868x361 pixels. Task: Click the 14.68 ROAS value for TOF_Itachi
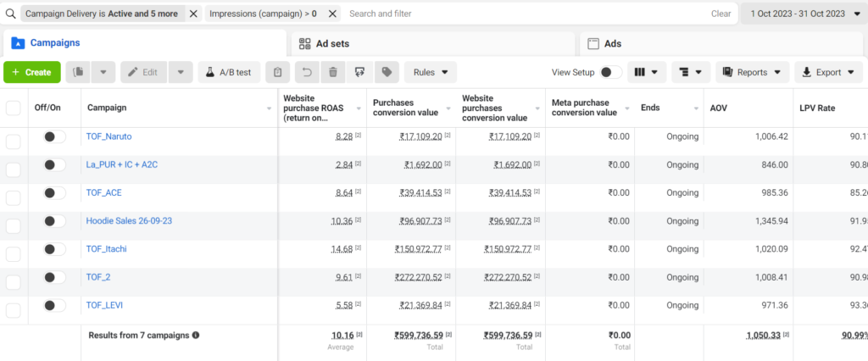[x=342, y=249]
